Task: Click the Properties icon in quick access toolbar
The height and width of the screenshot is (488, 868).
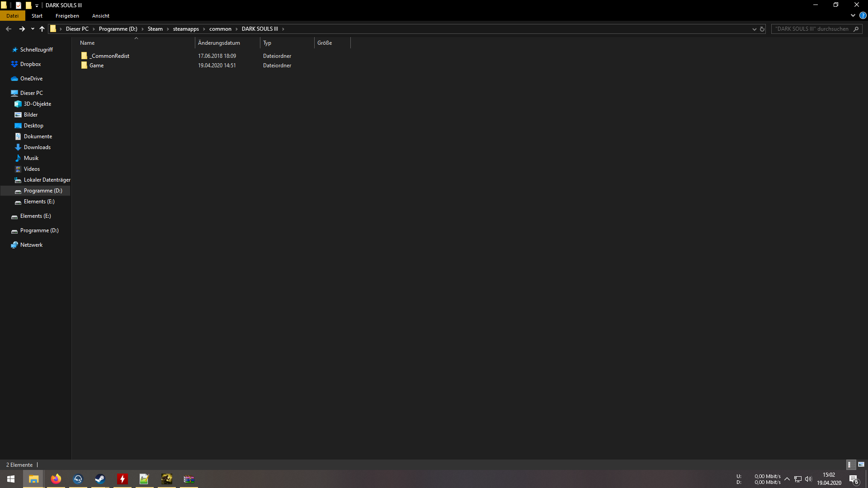Action: coord(19,5)
